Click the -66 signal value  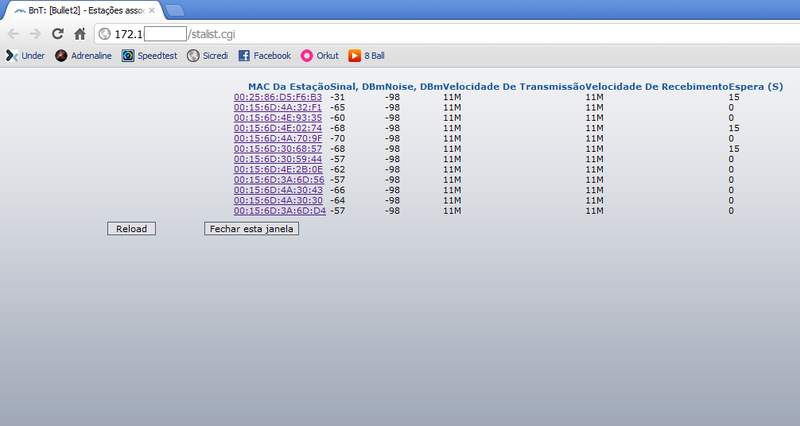tap(337, 190)
